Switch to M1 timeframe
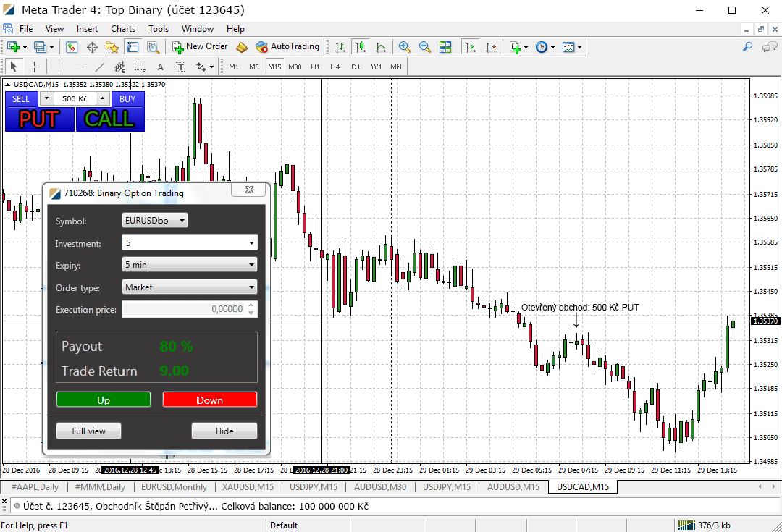This screenshot has height=532, width=782. [234, 67]
